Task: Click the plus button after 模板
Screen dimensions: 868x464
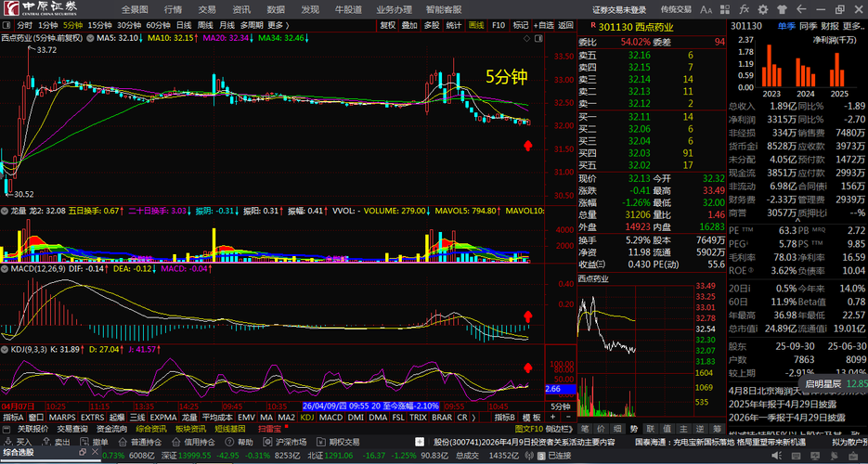Action: (x=554, y=418)
